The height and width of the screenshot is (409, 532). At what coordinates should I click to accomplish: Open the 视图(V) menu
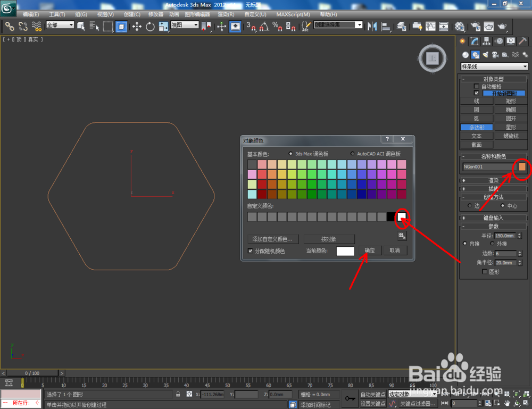[105, 14]
